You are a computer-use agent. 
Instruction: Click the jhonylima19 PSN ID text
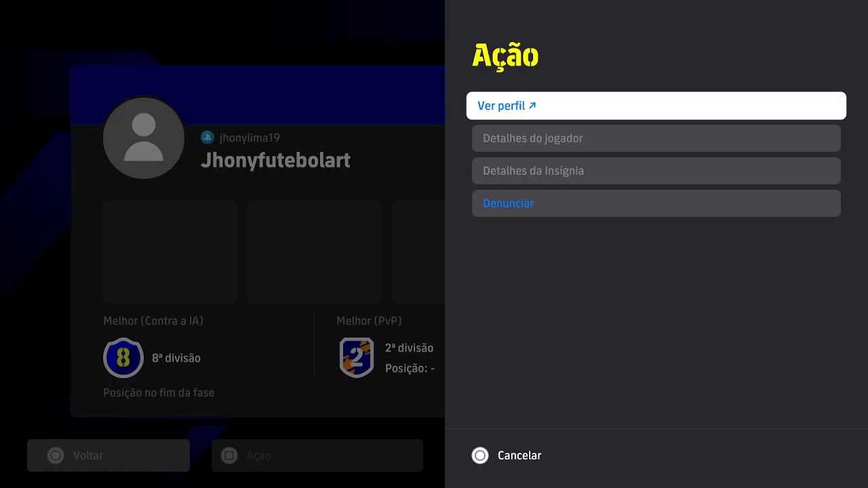pyautogui.click(x=250, y=138)
